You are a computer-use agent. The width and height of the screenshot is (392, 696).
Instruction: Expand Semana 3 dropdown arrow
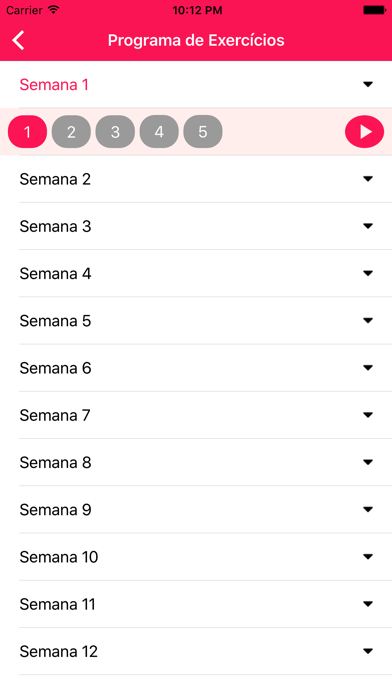pyautogui.click(x=368, y=226)
